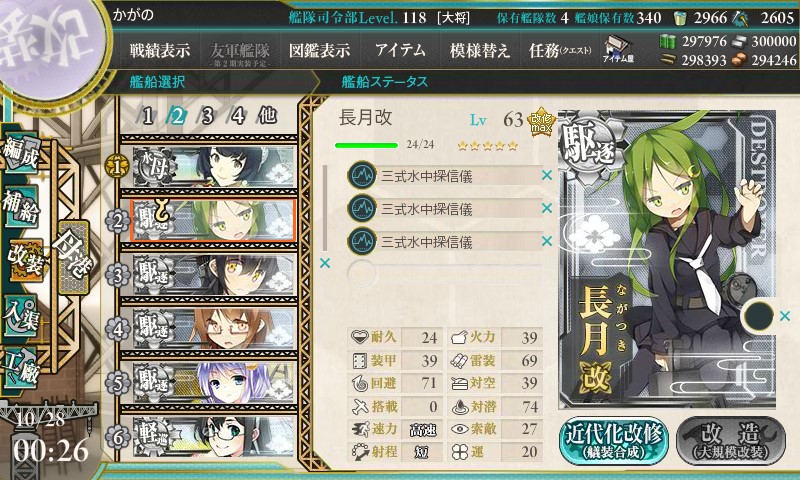Remove first 三式水中探信儀 with its X
800x480 pixels.
(547, 175)
